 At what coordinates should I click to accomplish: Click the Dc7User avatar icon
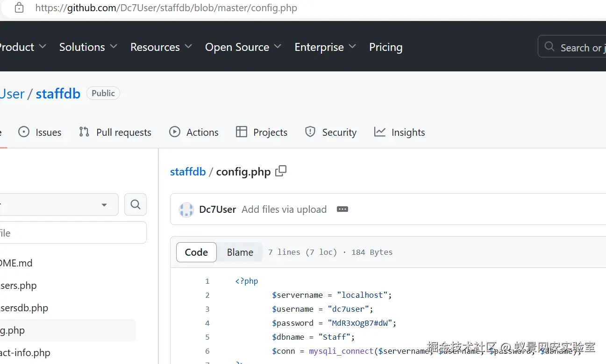[186, 210]
